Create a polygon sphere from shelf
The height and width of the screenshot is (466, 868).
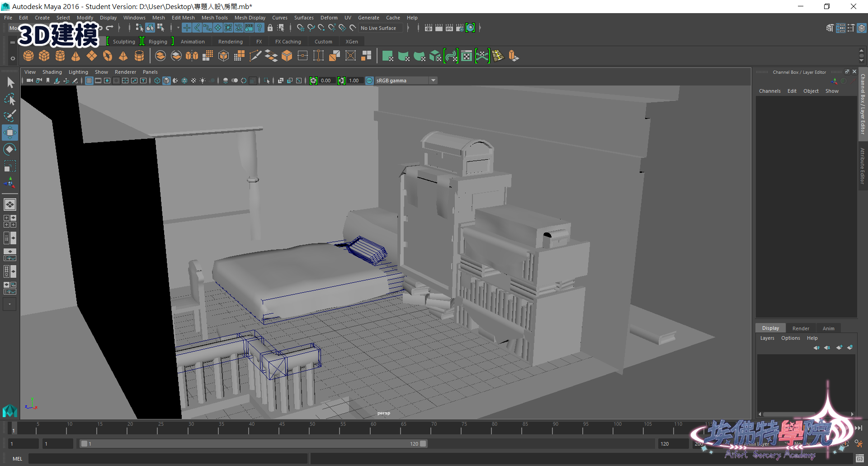pos(28,56)
